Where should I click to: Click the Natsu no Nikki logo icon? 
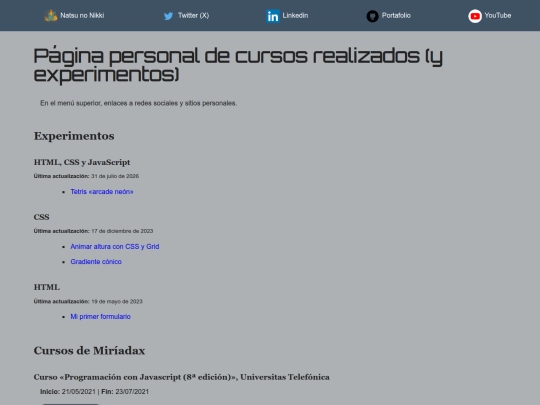[x=51, y=16]
